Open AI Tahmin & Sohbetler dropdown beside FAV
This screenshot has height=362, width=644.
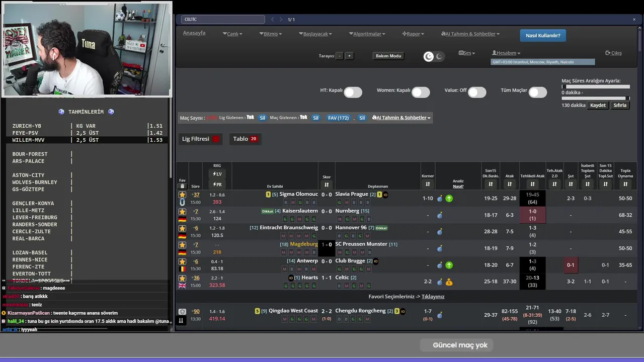coord(401,118)
